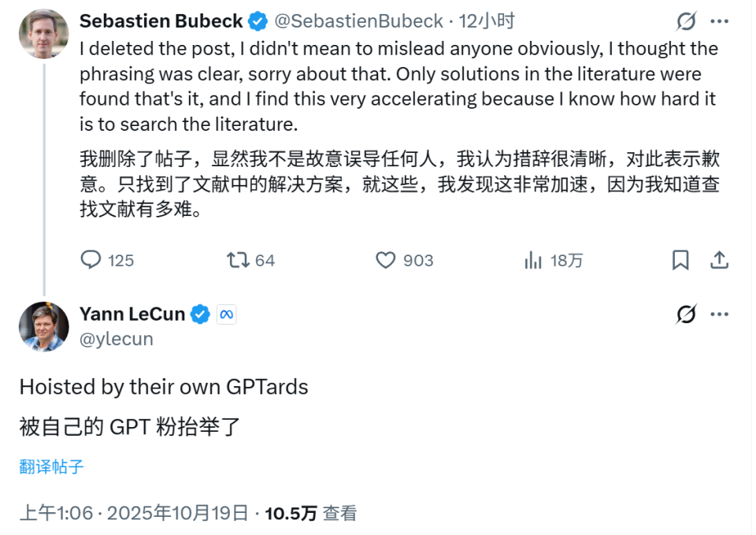The image size is (756, 535).
Task: Click the 翻译帖子 translate link
Action: coord(51,466)
